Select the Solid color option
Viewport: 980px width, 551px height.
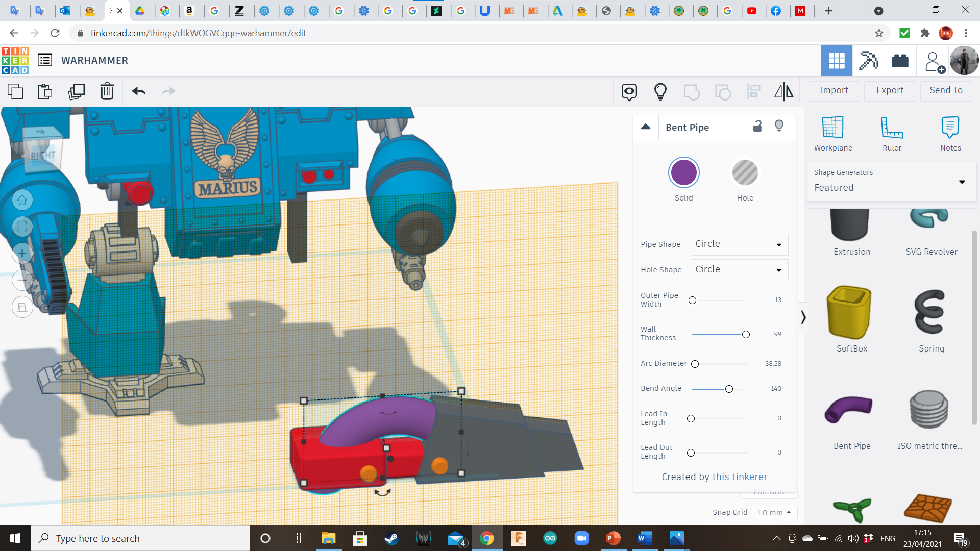pos(683,173)
